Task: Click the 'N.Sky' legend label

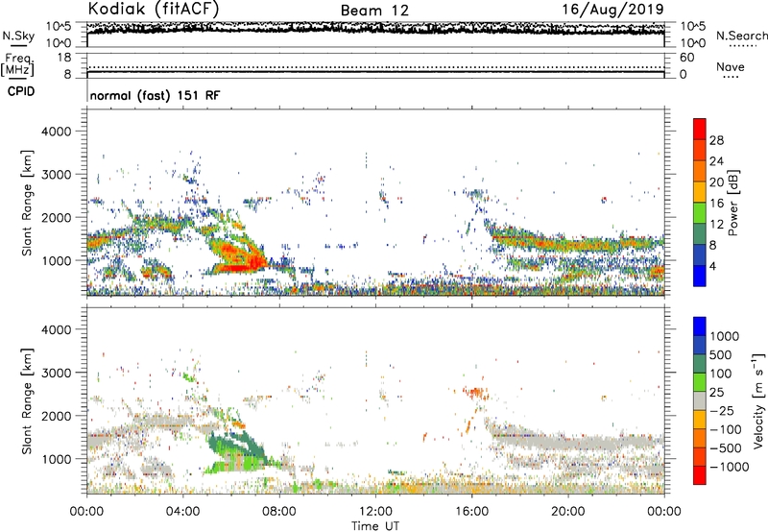Action: pyautogui.click(x=18, y=36)
